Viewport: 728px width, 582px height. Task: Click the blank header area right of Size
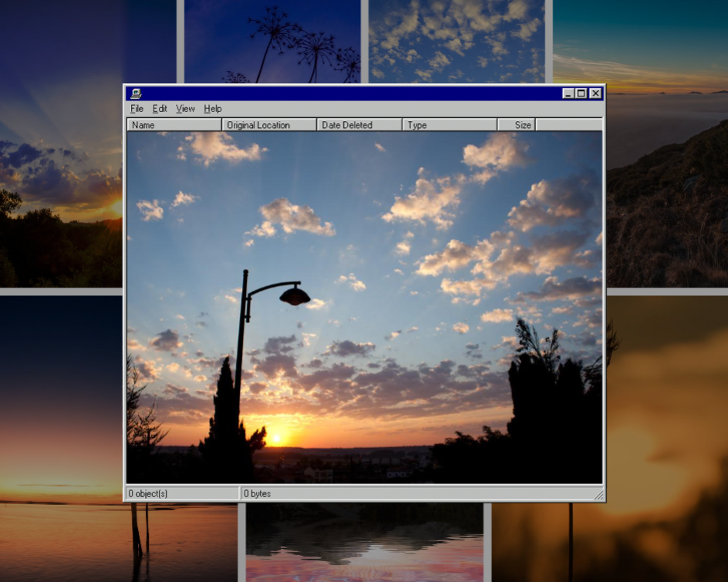568,125
